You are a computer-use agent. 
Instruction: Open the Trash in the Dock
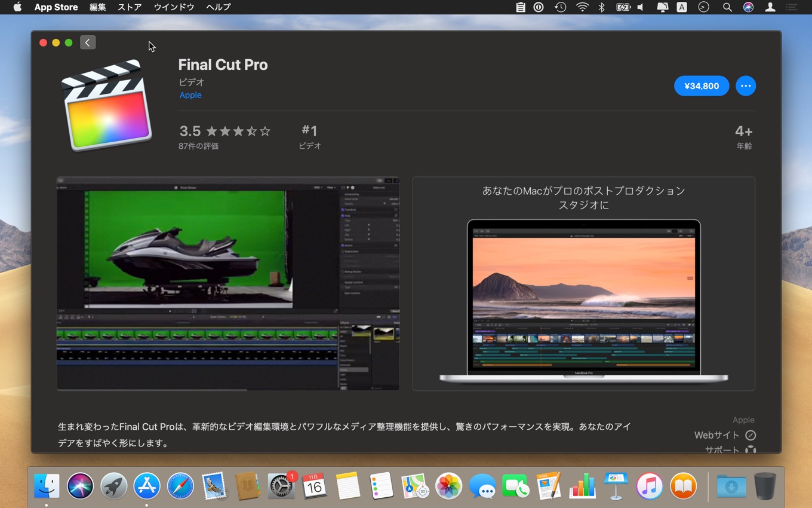[x=765, y=486]
